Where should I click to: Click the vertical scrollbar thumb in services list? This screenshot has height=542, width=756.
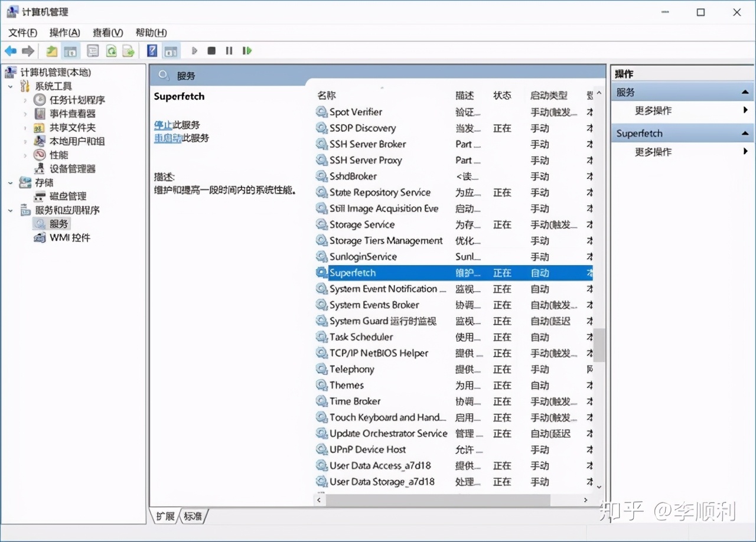[x=599, y=345]
